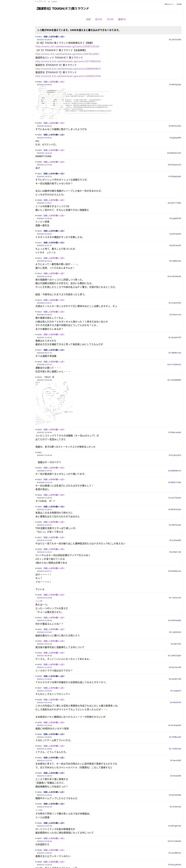Click ID:RR1R3CjkO on post 0025
The width and height of the screenshot is (186, 868).
pyautogui.click(x=175, y=510)
